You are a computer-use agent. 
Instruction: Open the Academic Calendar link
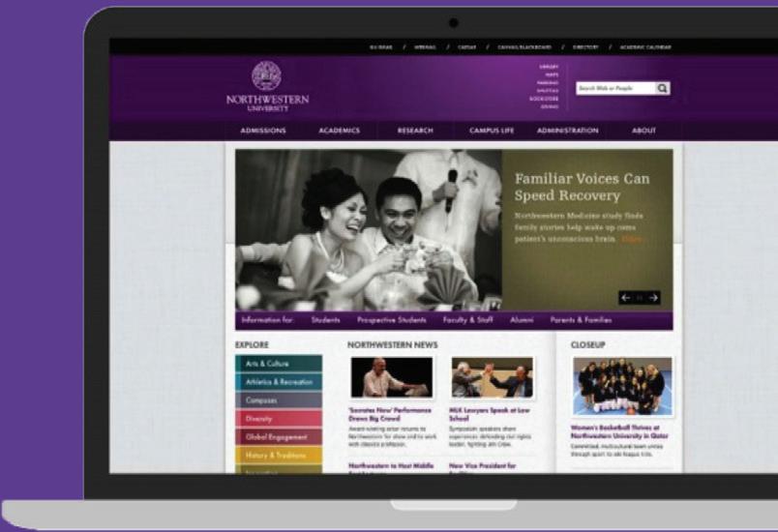point(645,47)
